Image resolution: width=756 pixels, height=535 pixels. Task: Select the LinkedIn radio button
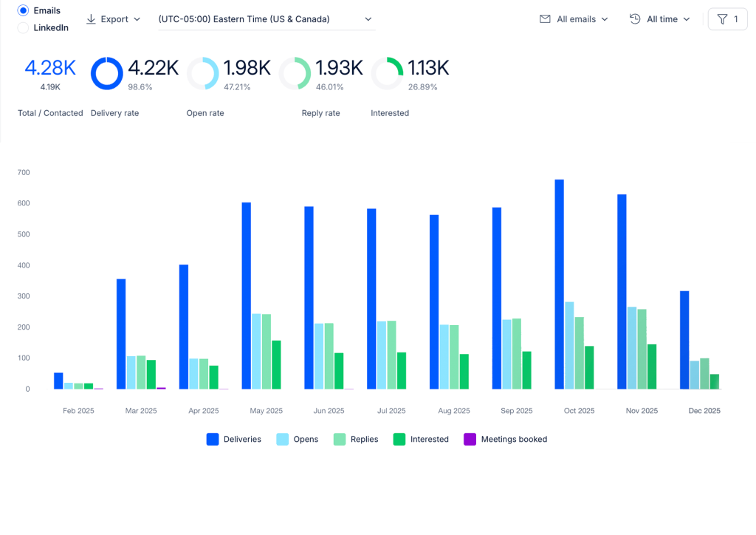[x=23, y=28]
